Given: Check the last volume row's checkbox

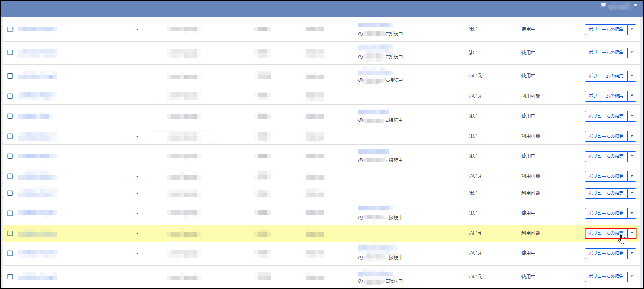Looking at the screenshot, I should [10, 277].
